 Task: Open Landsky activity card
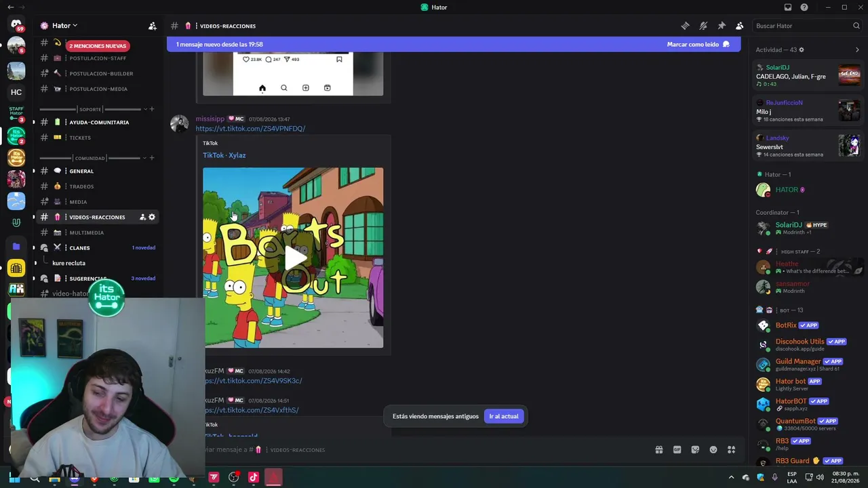coord(808,146)
